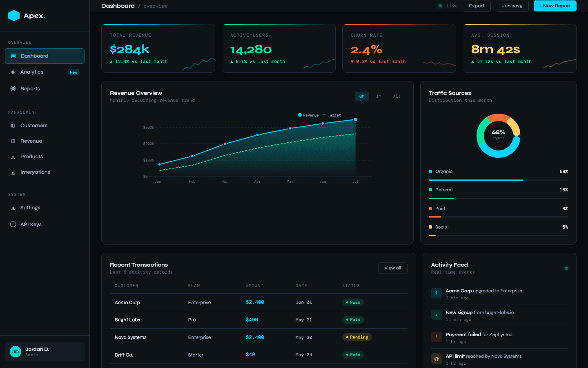Click the API Keys circle icon

13,224
